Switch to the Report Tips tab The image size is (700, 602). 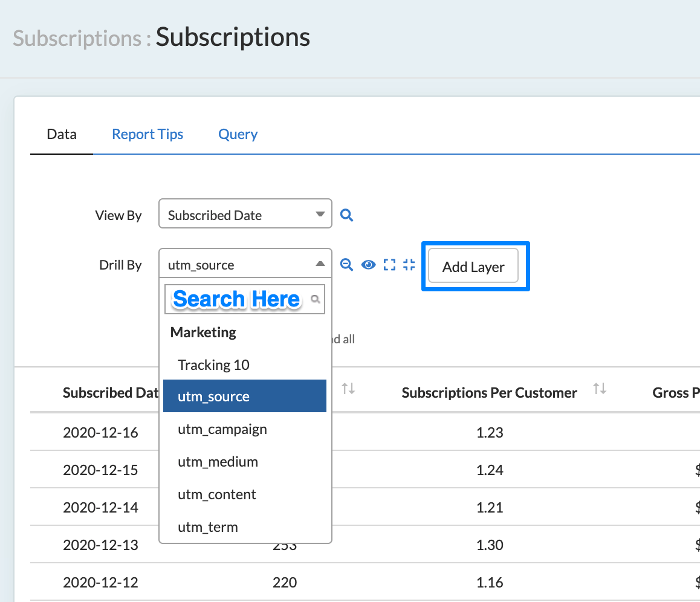[x=147, y=134]
